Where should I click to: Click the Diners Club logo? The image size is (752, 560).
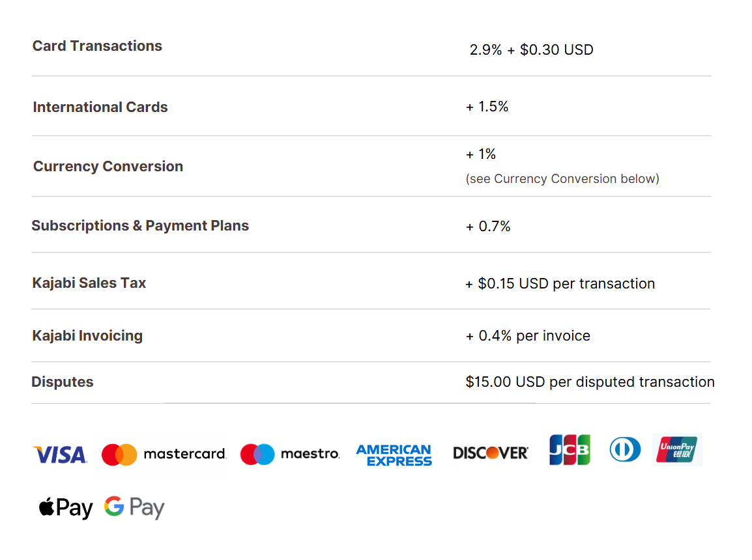click(x=625, y=450)
